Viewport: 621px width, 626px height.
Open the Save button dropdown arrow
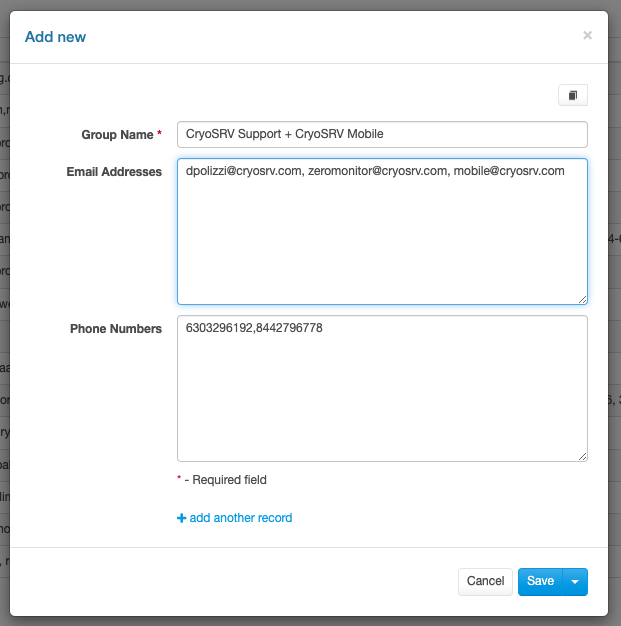(x=575, y=581)
